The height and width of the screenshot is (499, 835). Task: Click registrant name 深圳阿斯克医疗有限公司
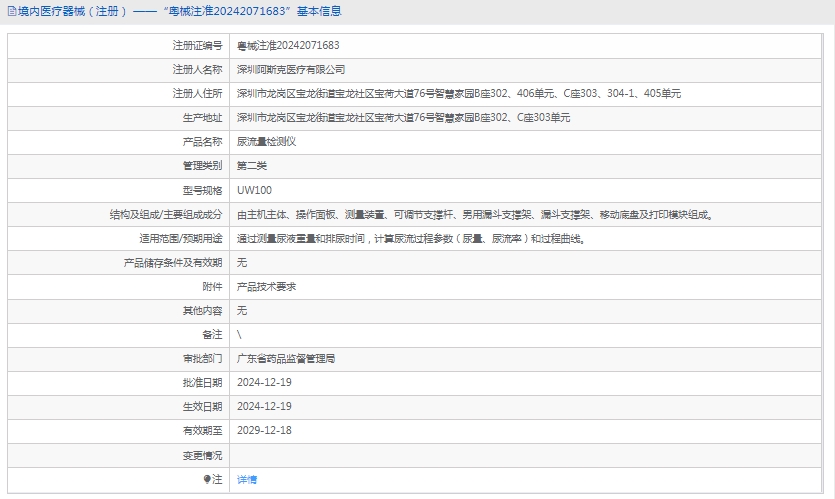[x=290, y=69]
